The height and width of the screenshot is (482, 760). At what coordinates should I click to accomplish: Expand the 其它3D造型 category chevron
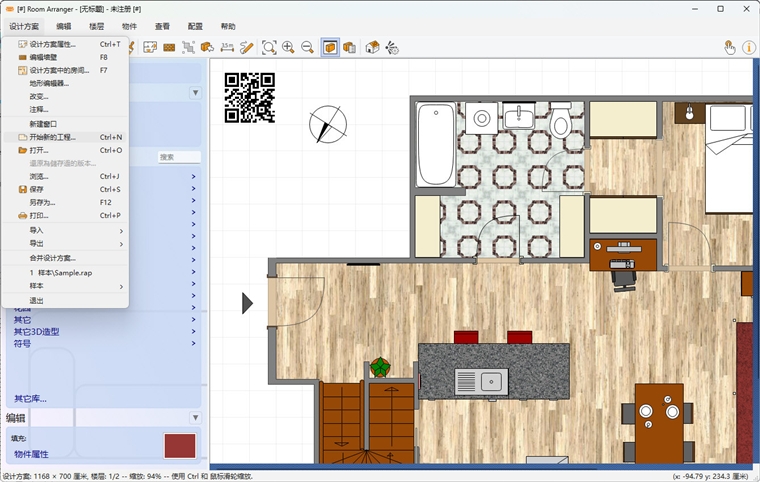[x=193, y=332]
